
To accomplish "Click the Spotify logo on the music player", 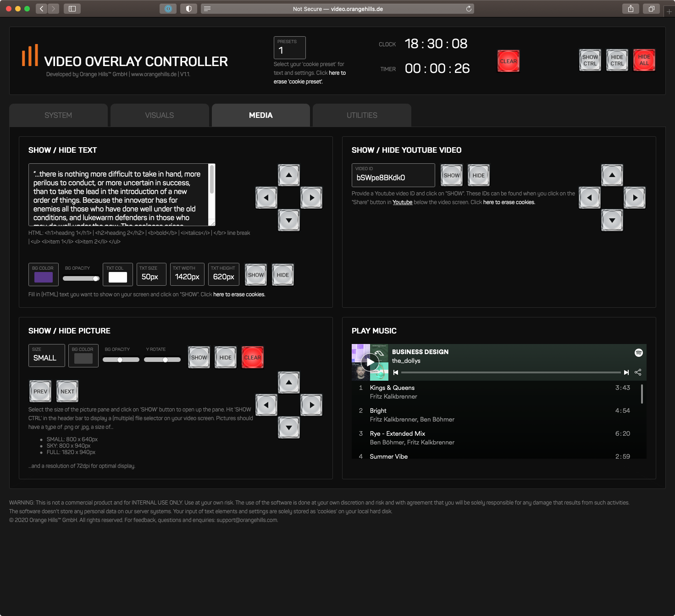I will point(638,353).
